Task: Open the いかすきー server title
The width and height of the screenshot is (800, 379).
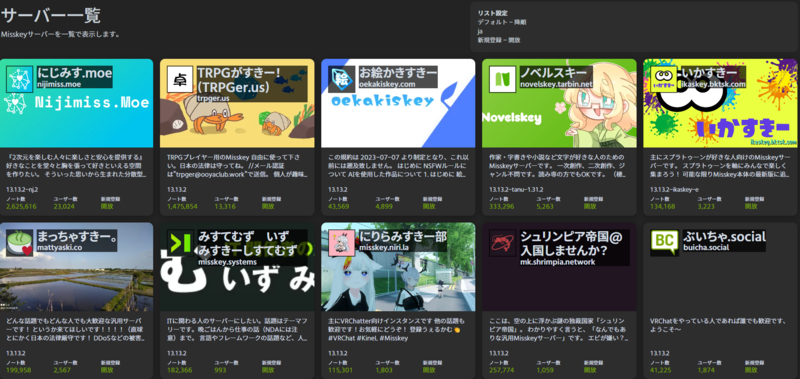Action: [x=710, y=72]
